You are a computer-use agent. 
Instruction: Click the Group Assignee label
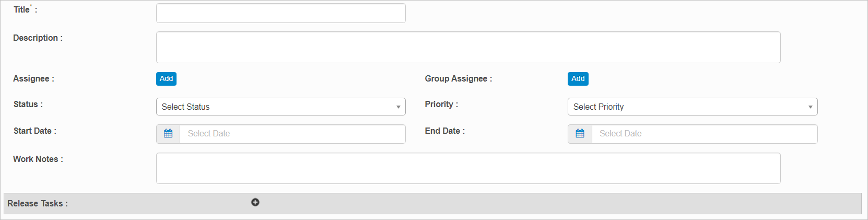pos(458,79)
